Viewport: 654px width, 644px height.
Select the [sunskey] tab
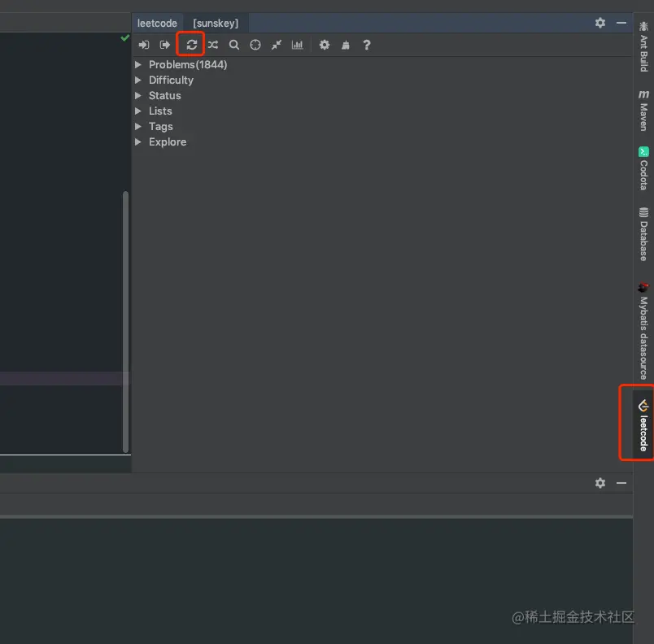click(x=216, y=23)
